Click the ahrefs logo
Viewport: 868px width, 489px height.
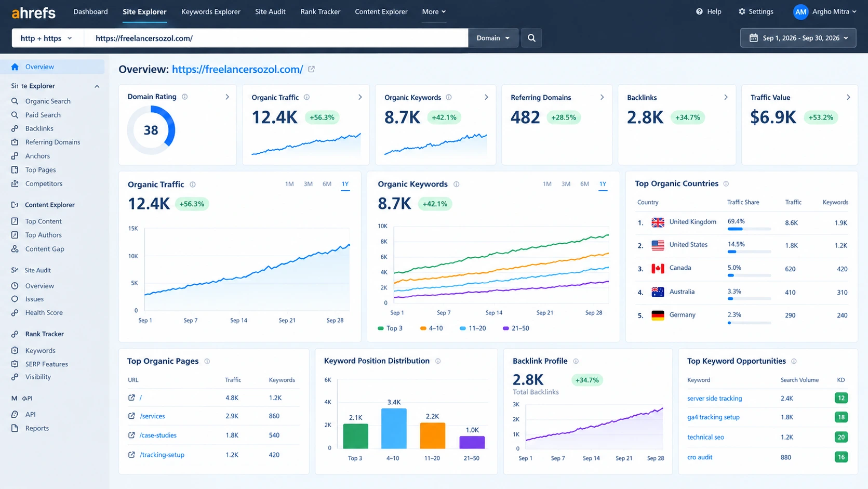pos(34,12)
